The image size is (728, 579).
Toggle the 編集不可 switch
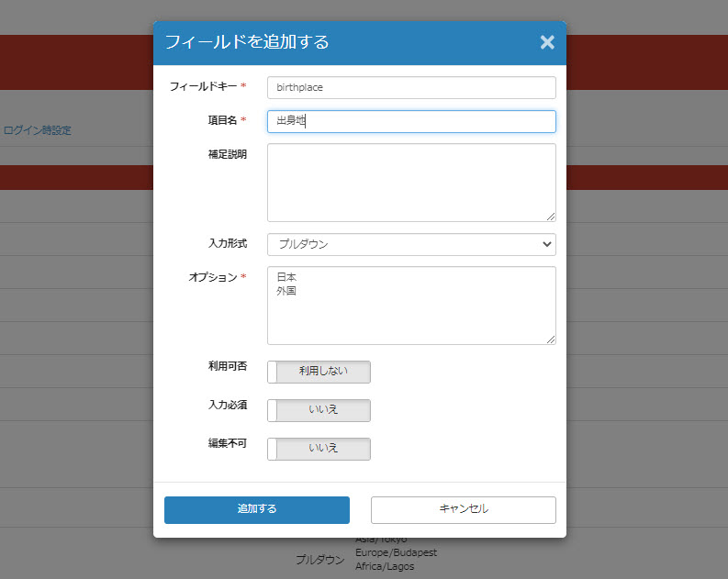tap(319, 449)
